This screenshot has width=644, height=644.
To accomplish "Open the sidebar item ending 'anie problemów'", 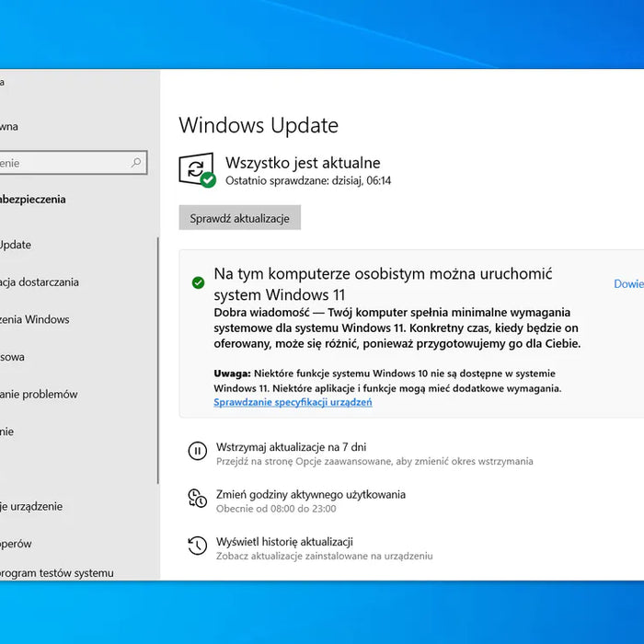I will pos(39,395).
